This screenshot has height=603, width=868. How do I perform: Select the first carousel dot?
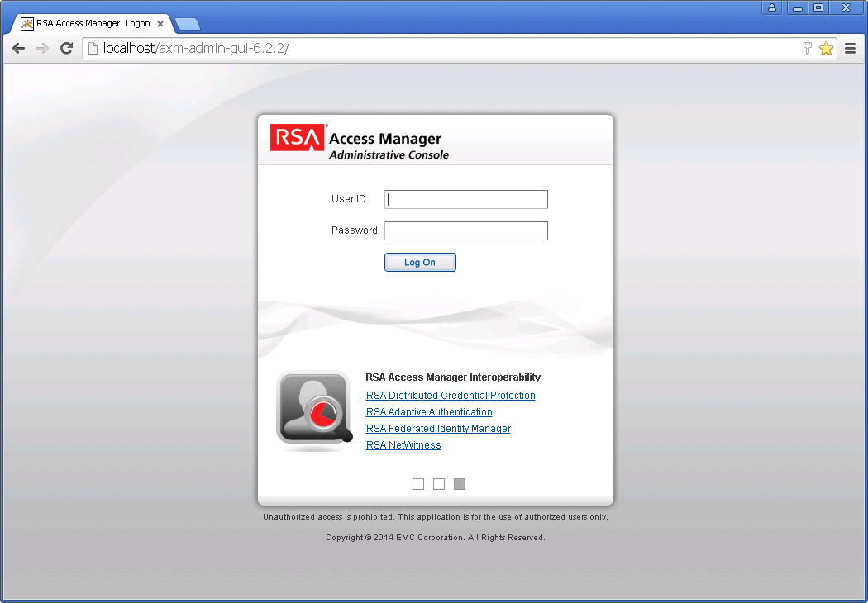(x=417, y=483)
